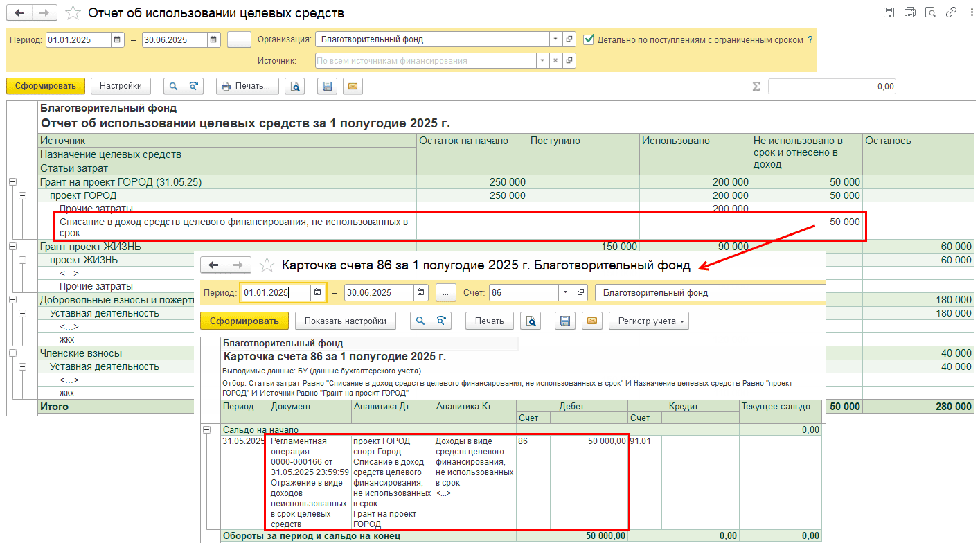Image resolution: width=980 pixels, height=550 pixels.
Task: Click the save report icon in top toolbar
Action: 328,86
